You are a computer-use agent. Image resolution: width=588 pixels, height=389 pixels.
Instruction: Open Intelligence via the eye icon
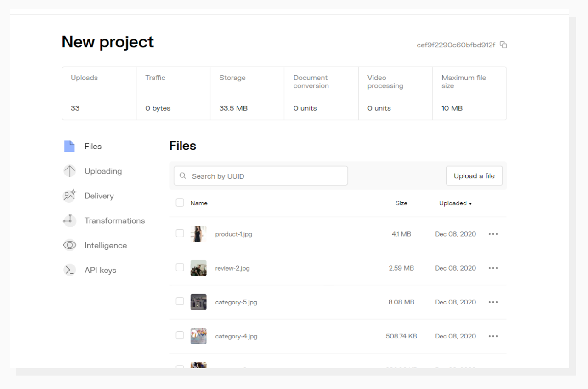69,245
